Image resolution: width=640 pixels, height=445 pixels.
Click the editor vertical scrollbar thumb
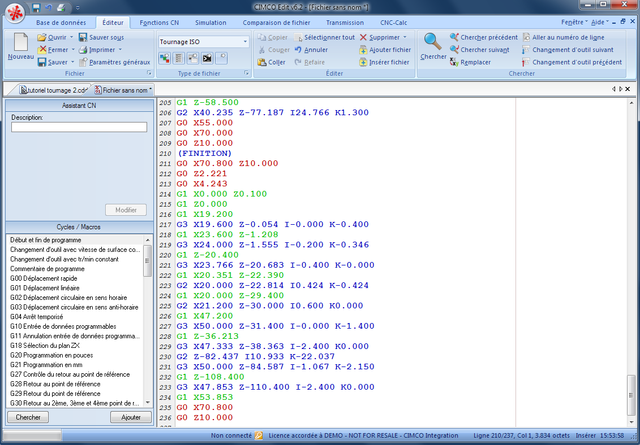[631, 394]
